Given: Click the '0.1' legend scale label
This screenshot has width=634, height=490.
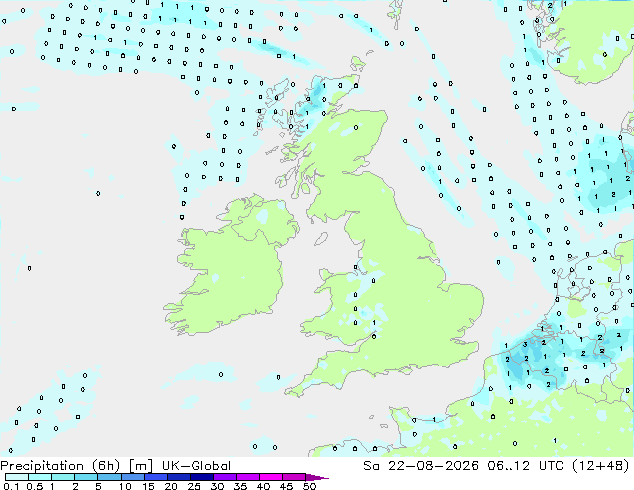Looking at the screenshot, I should click(x=11, y=486).
